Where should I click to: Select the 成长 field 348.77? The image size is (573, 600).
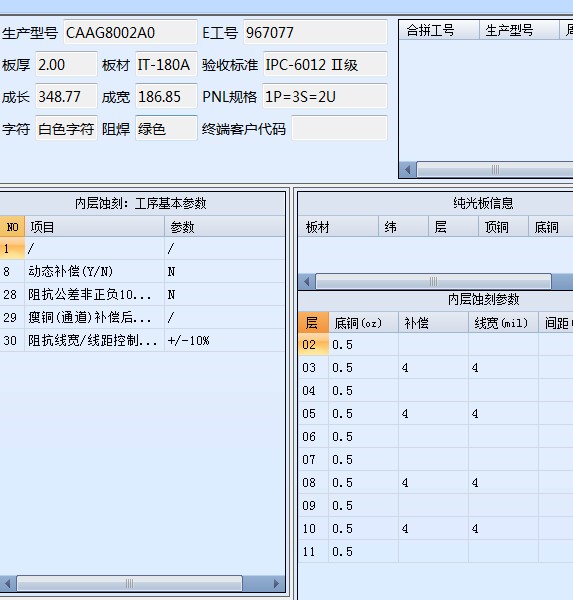66,96
